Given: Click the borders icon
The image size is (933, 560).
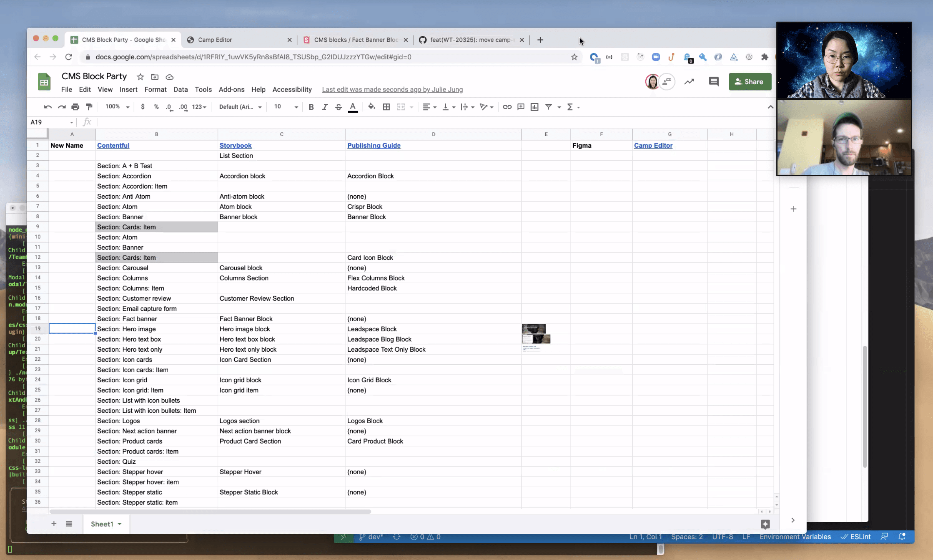Looking at the screenshot, I should coord(386,107).
